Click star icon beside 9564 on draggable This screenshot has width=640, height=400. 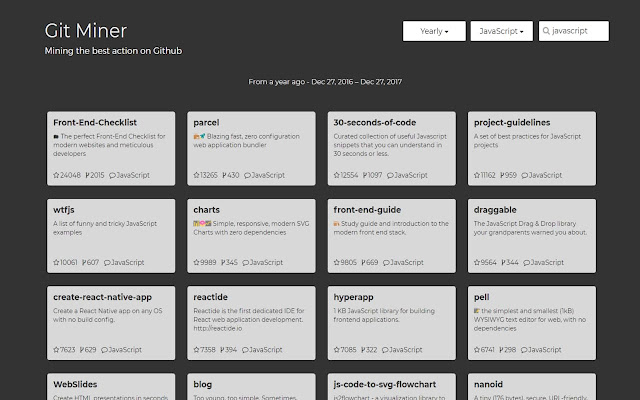point(477,262)
